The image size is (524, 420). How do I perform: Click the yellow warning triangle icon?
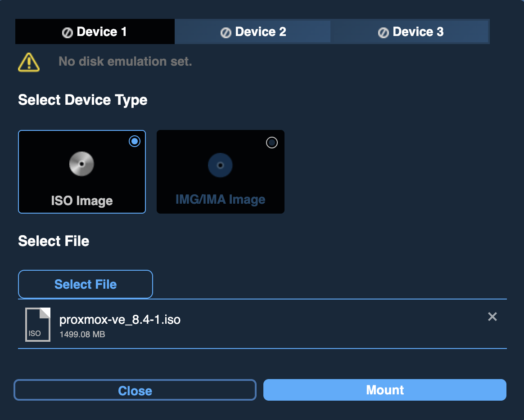(x=29, y=62)
